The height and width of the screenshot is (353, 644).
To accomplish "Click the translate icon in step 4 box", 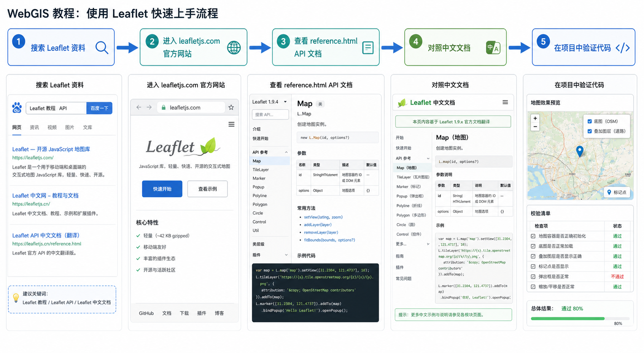I will pyautogui.click(x=493, y=48).
